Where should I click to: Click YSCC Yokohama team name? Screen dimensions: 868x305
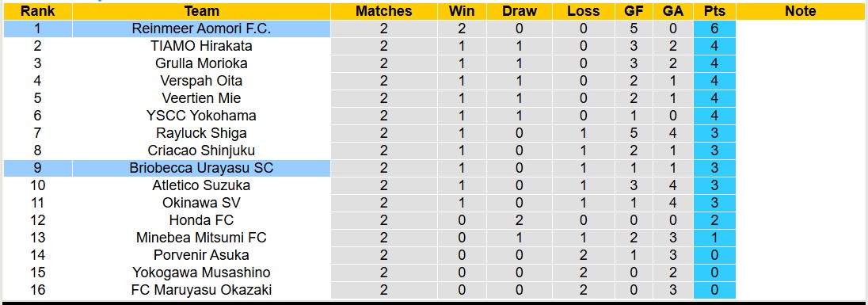click(201, 116)
